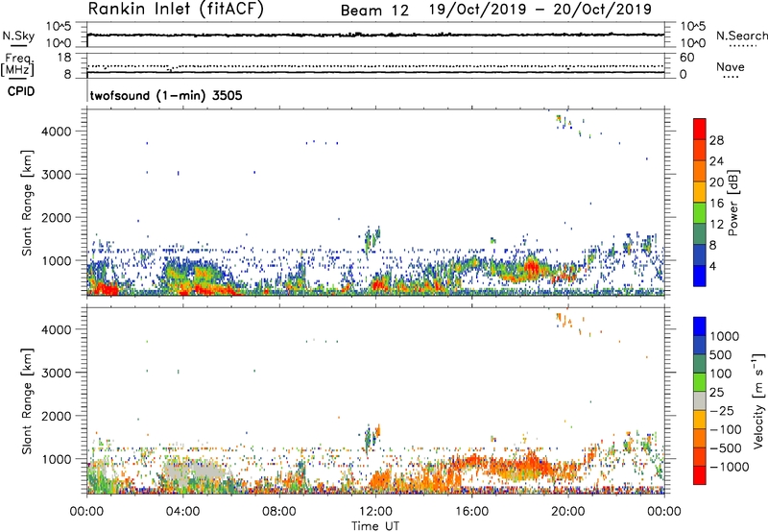Image resolution: width=768 pixels, height=532 pixels.
Task: Pick the light green 25–100 Velocity segment
Action: (x=700, y=382)
